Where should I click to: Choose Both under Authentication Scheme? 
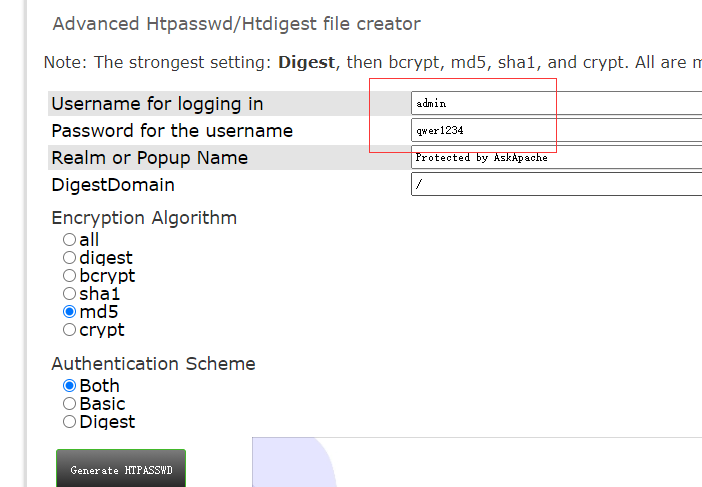point(69,386)
